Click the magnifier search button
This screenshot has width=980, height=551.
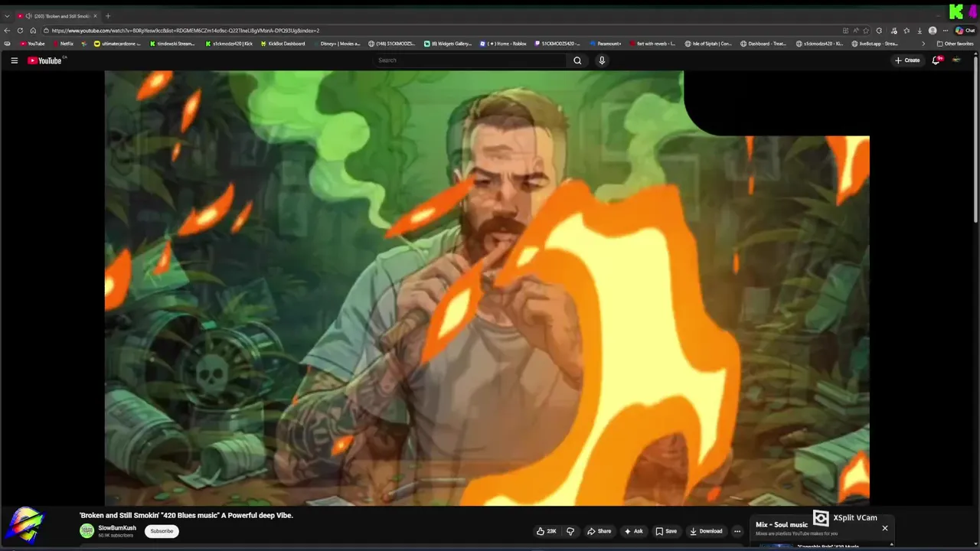tap(577, 60)
